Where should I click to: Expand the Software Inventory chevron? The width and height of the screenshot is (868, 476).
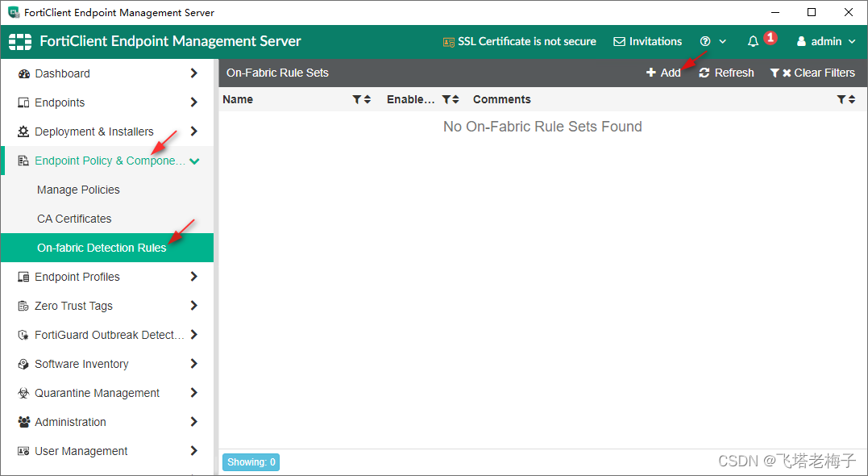pos(193,364)
